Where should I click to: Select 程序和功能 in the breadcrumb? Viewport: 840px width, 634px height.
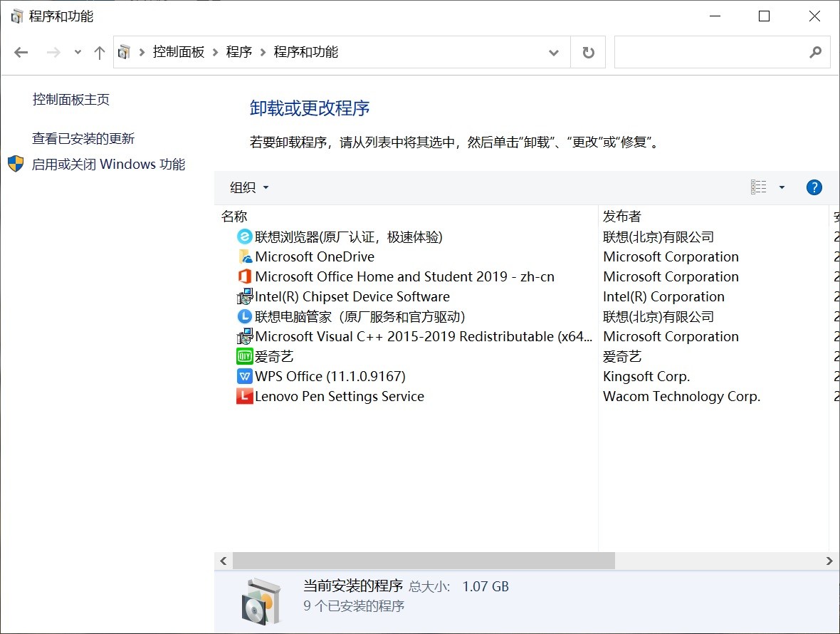pyautogui.click(x=306, y=52)
